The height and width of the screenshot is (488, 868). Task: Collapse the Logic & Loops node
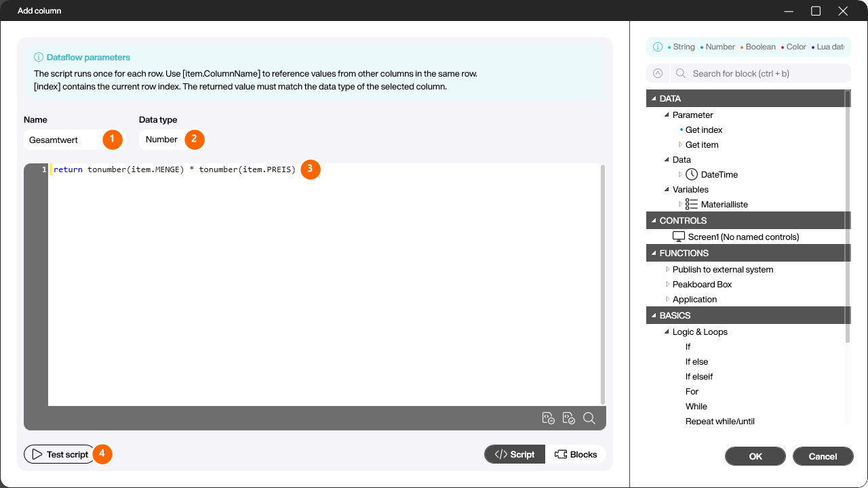pos(667,331)
